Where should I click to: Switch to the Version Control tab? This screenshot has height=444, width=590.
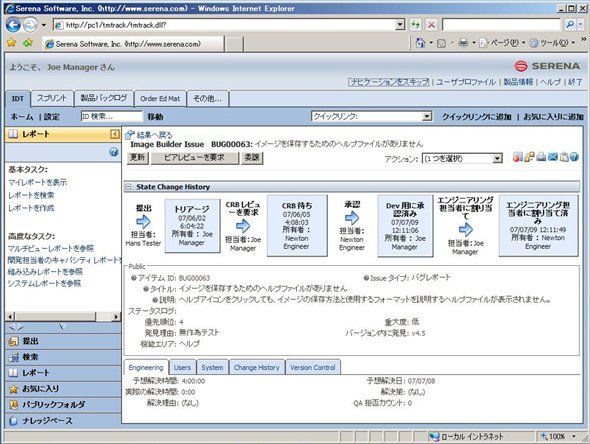tap(313, 368)
